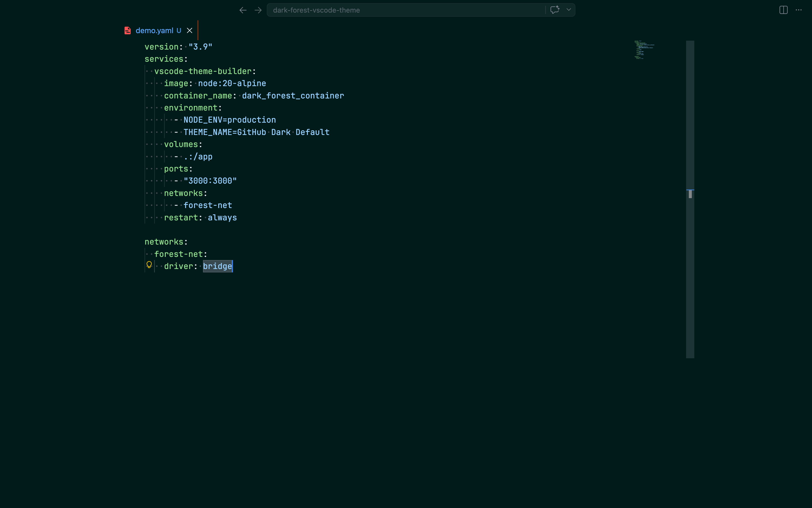
Task: Click the indented 'networks' key under the service
Action: [183, 193]
